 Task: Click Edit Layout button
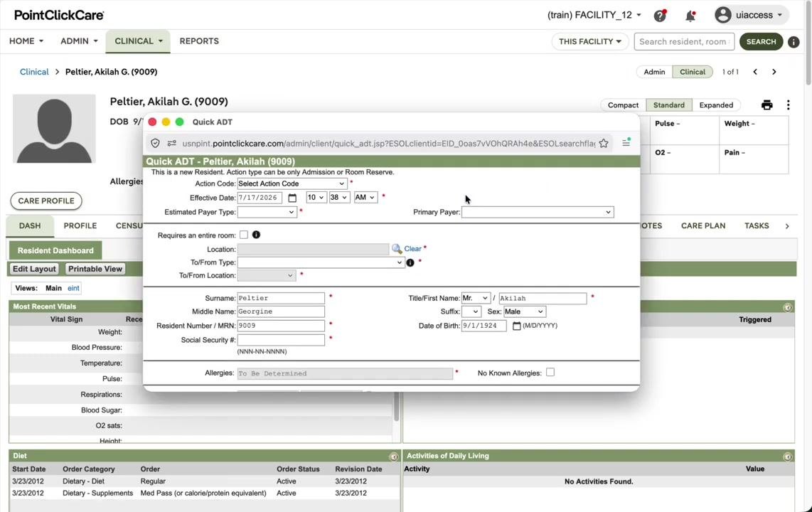(34, 269)
